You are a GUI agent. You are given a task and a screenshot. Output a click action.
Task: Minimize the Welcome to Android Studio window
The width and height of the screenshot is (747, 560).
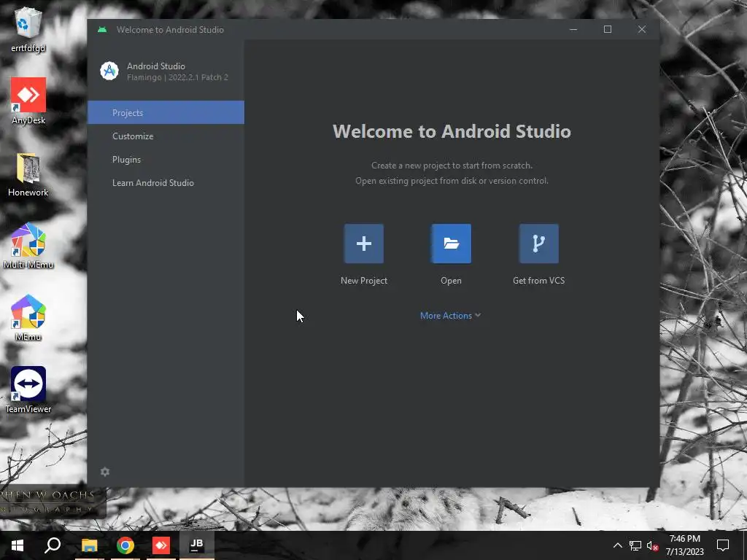pyautogui.click(x=573, y=29)
